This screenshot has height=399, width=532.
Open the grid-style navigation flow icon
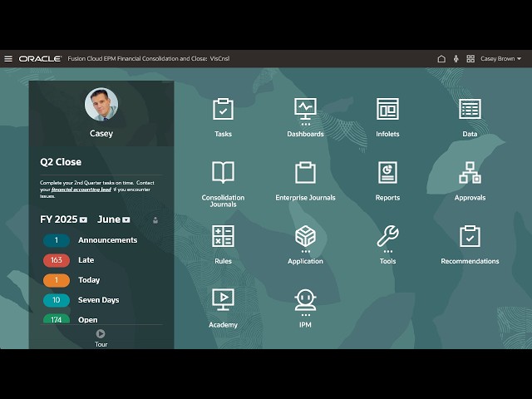point(470,59)
